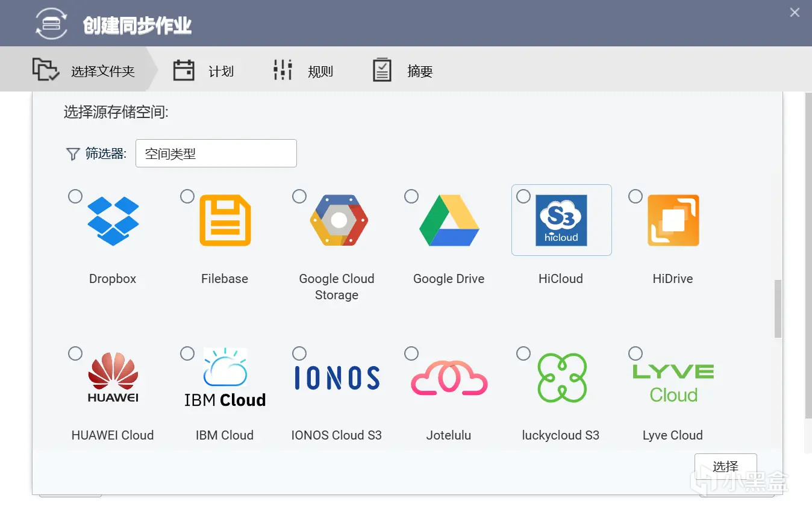The height and width of the screenshot is (510, 812).
Task: Select the Lyve Cloud radio button
Action: pyautogui.click(x=636, y=353)
